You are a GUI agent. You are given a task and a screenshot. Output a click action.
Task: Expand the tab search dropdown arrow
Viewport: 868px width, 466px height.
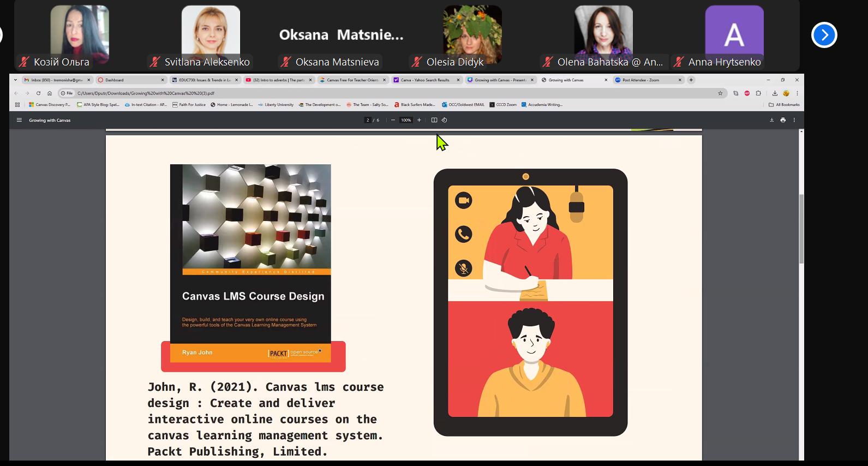[15, 80]
